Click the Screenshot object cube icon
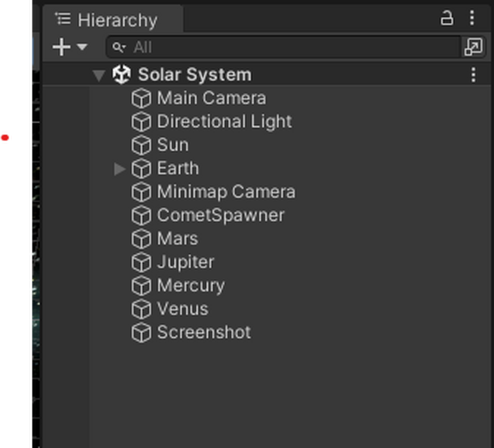The width and height of the screenshot is (494, 448). pyautogui.click(x=141, y=332)
